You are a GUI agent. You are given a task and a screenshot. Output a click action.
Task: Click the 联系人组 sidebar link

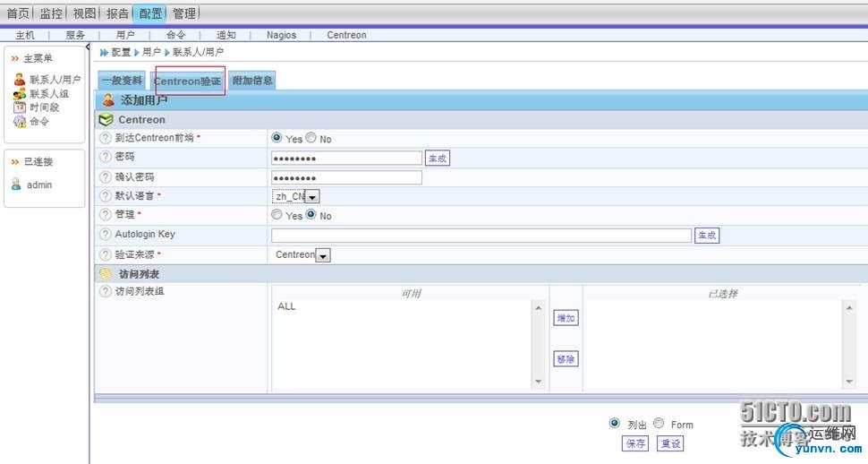pos(49,94)
